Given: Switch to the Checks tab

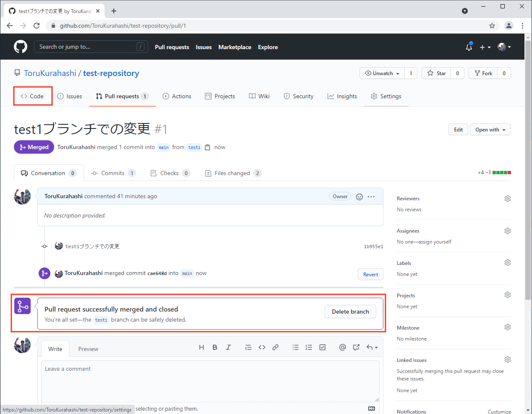Looking at the screenshot, I should point(170,173).
